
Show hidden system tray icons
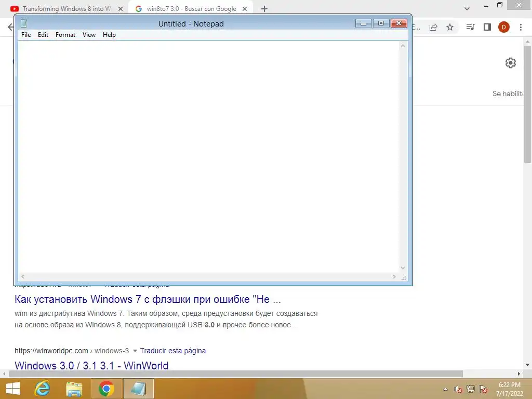click(445, 389)
